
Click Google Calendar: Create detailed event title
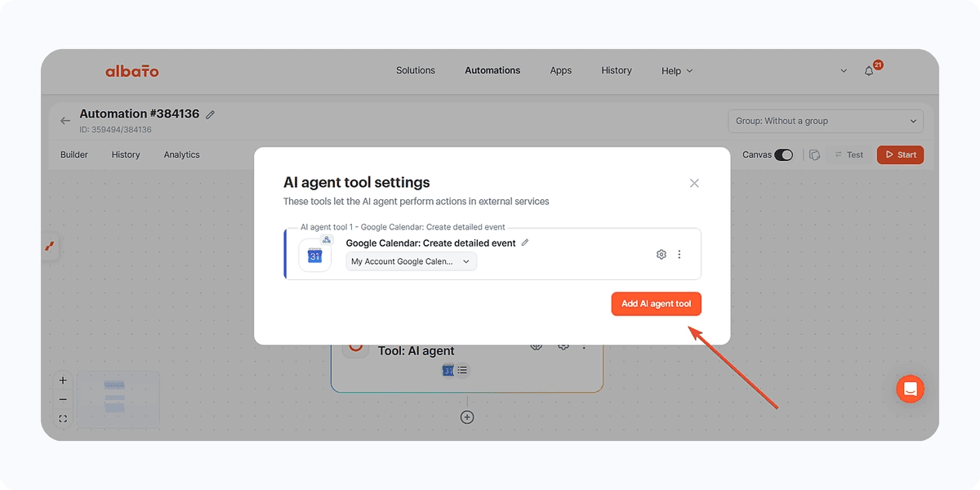point(430,243)
